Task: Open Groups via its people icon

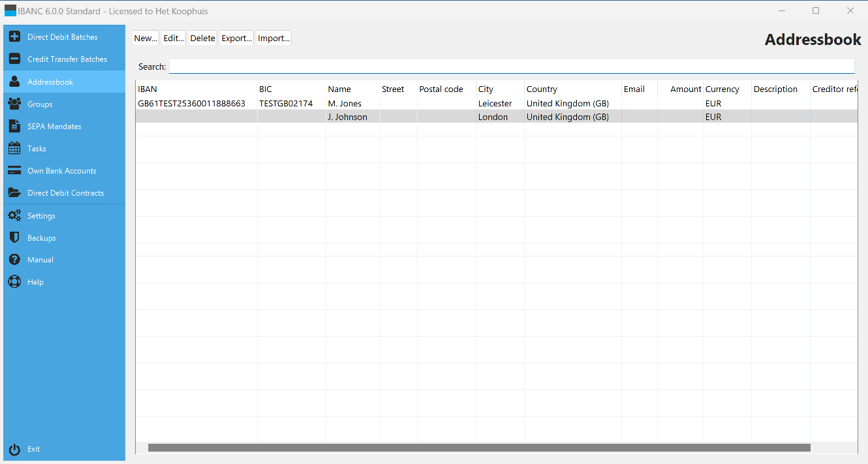Action: 14,104
